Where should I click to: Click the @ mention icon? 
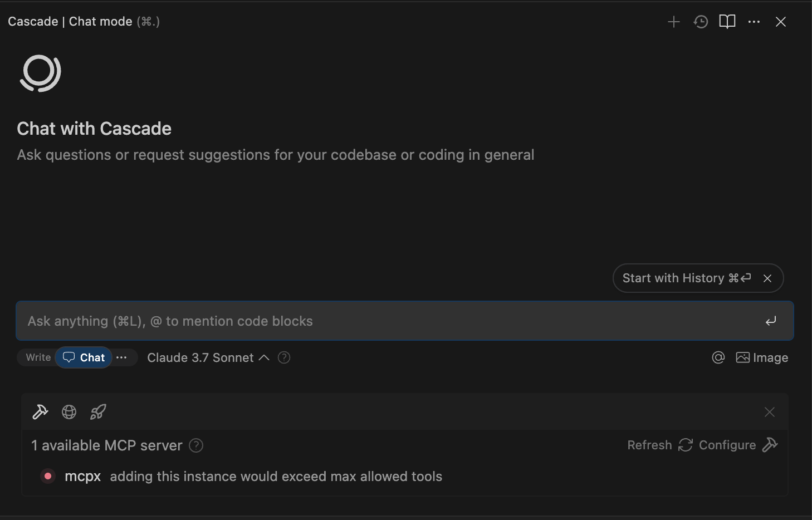click(x=718, y=357)
